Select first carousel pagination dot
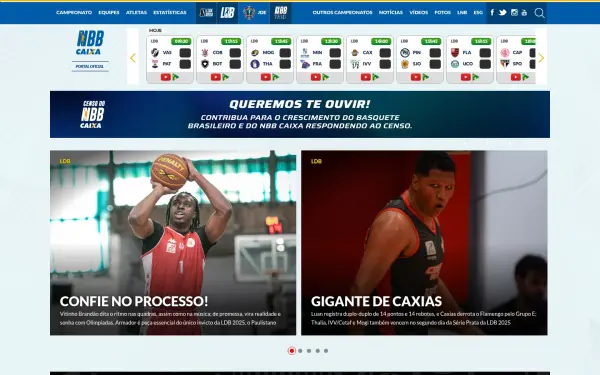The image size is (600, 375). pyautogui.click(x=292, y=351)
